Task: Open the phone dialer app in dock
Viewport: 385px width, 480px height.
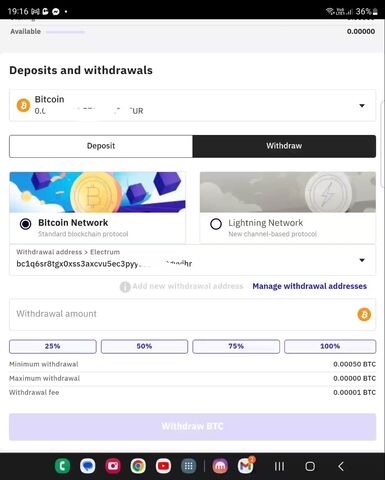Action: 62,466
